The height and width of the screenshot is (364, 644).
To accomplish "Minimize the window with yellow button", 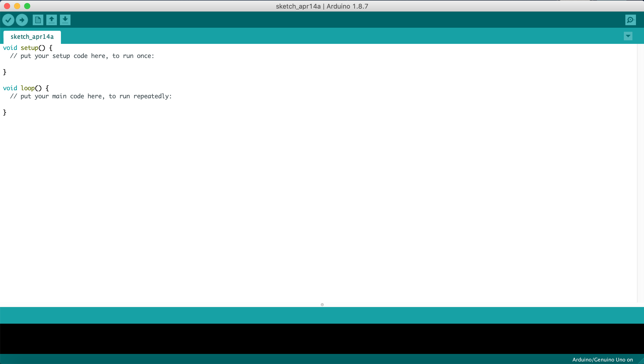I will click(x=17, y=6).
